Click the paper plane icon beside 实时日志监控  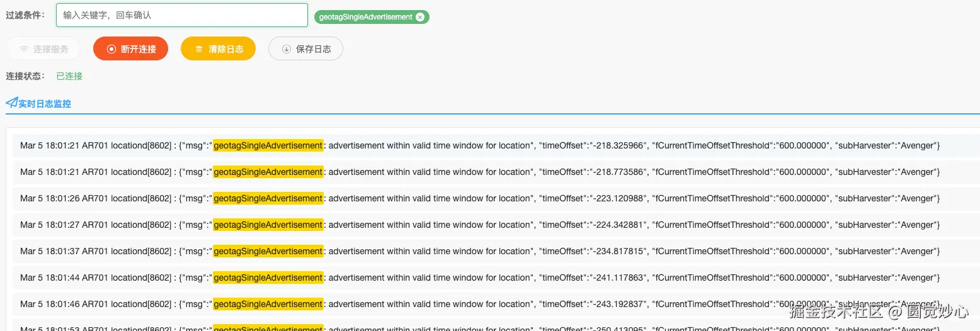pos(11,103)
